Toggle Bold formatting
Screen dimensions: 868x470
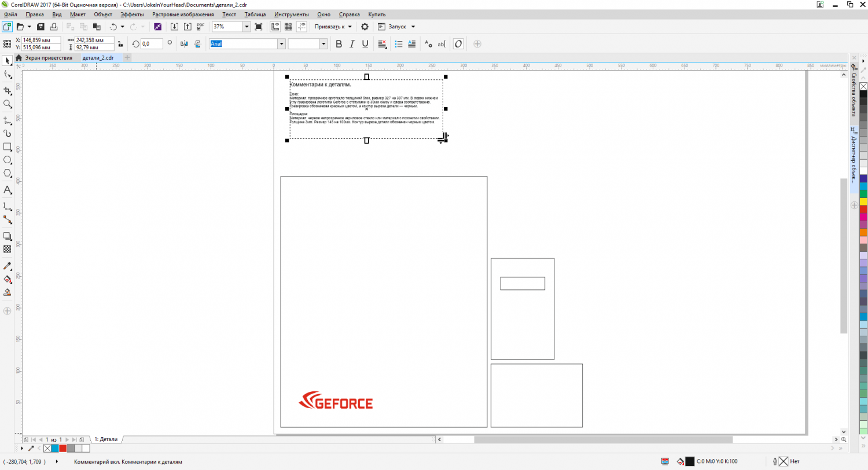pos(339,43)
